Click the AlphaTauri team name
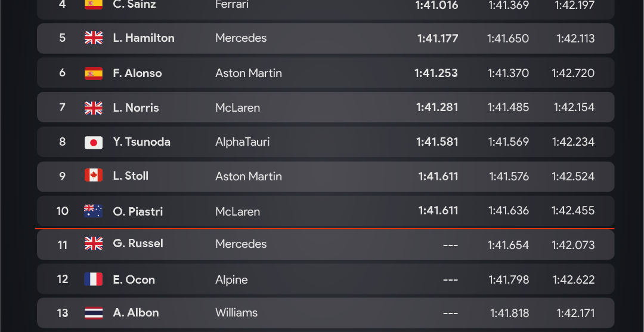The width and height of the screenshot is (644, 332). click(x=242, y=142)
